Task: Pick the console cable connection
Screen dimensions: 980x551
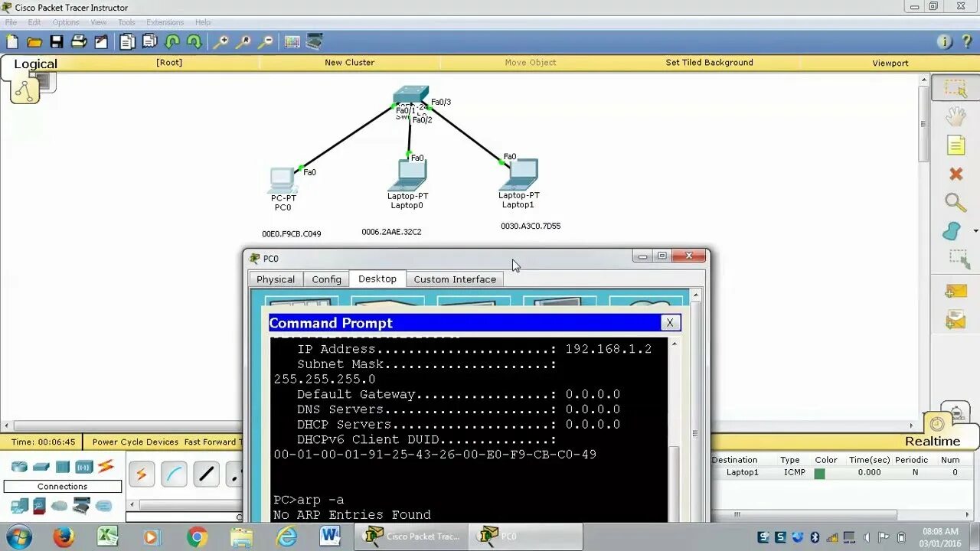Action: (x=174, y=474)
